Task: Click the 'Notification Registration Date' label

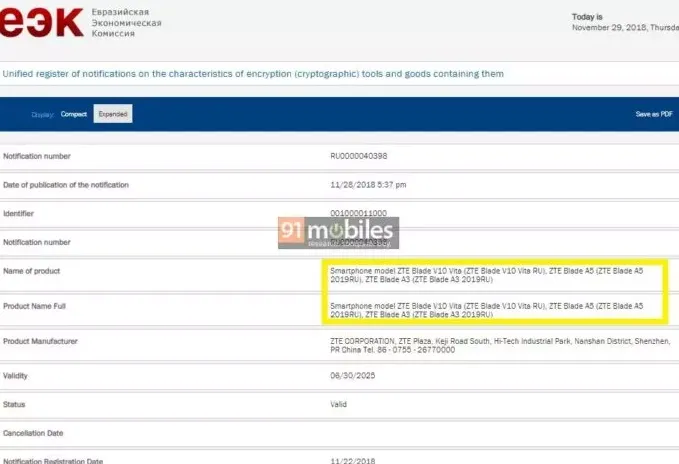Action: 53,461
